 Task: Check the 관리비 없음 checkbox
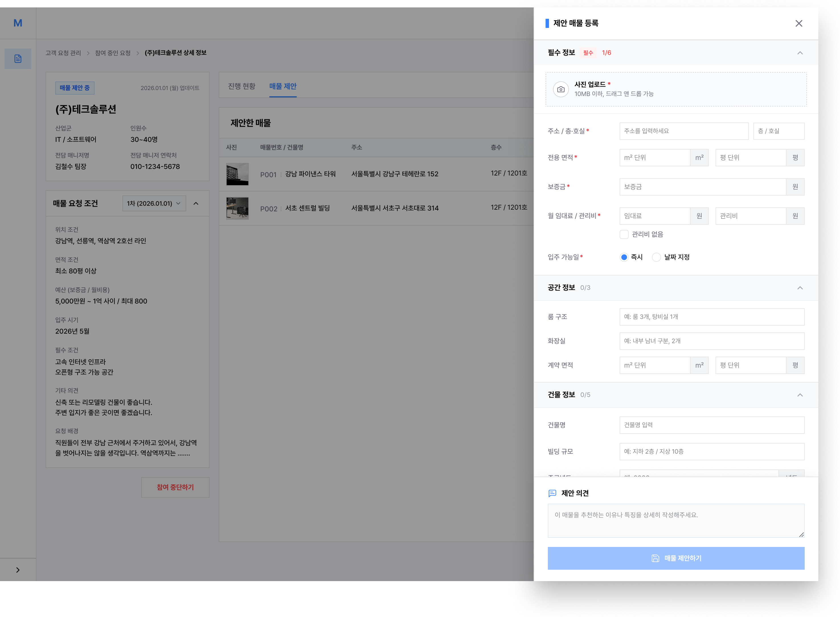tap(624, 234)
